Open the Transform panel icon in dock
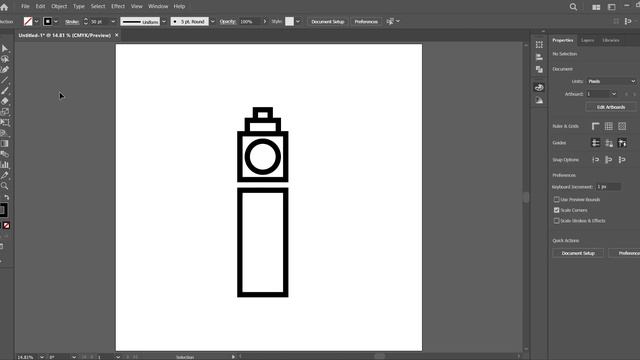The image size is (640, 360). (539, 44)
